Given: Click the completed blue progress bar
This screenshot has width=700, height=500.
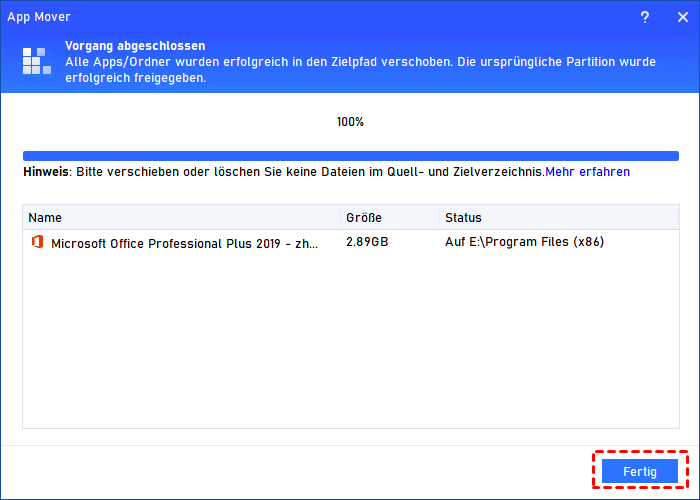Looking at the screenshot, I should click(350, 156).
